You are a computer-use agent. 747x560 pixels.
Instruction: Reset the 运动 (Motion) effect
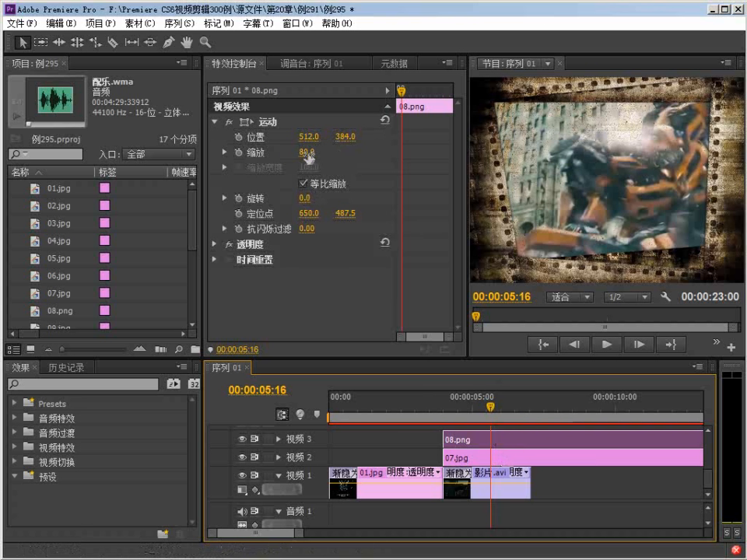[x=384, y=121]
